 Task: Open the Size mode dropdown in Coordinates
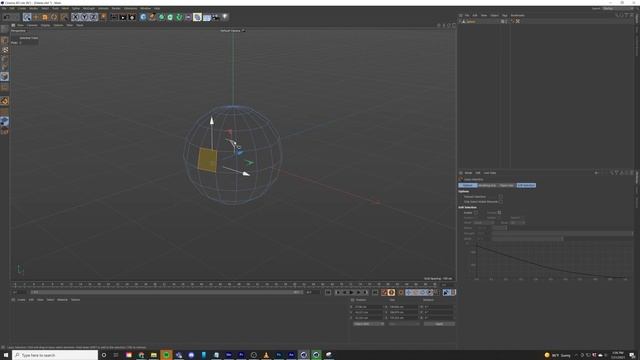tap(404, 324)
